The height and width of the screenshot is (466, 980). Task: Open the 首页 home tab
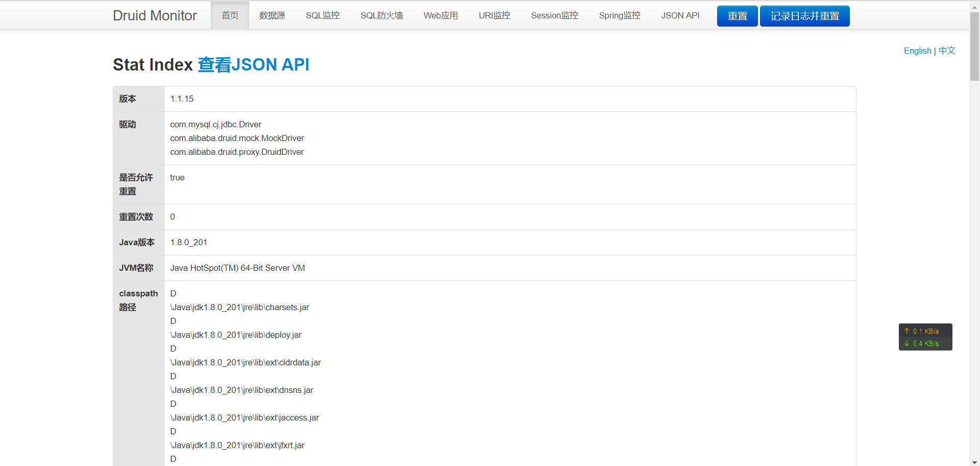pyautogui.click(x=230, y=15)
